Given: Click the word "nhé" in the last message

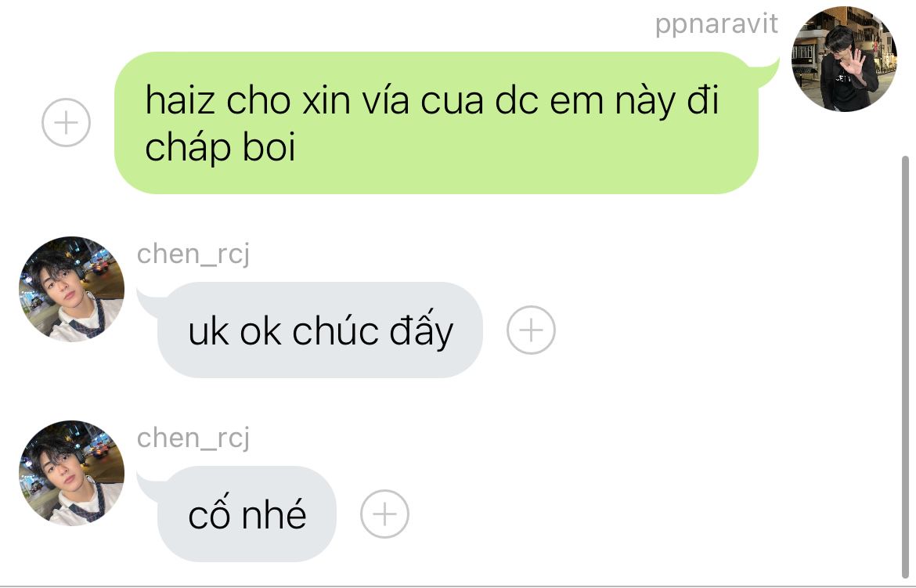Looking at the screenshot, I should tap(274, 515).
